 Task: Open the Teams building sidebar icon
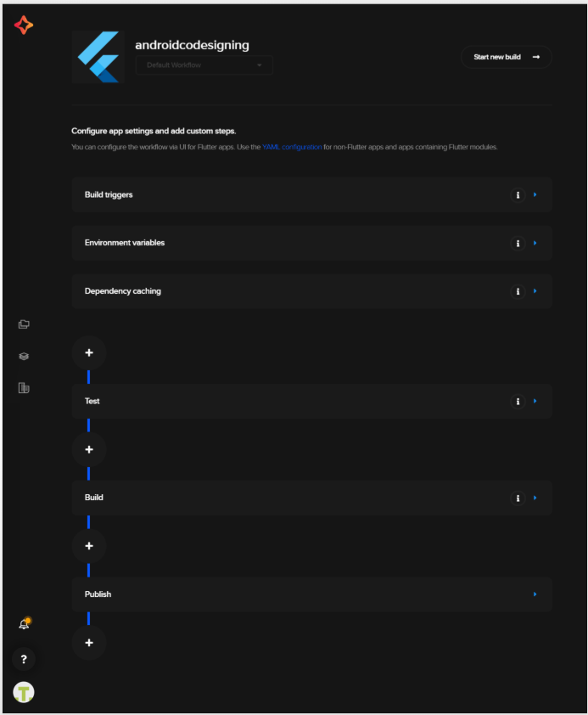[x=24, y=388]
